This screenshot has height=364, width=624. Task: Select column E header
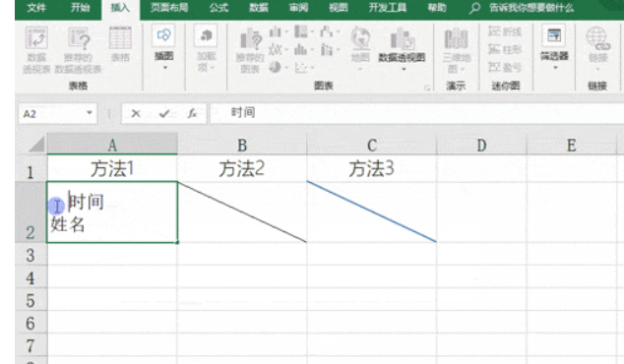pyautogui.click(x=572, y=144)
